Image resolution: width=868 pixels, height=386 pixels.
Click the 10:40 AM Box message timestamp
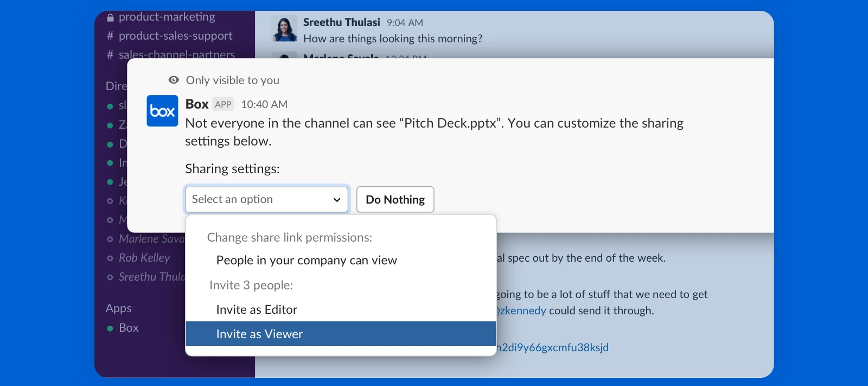264,104
